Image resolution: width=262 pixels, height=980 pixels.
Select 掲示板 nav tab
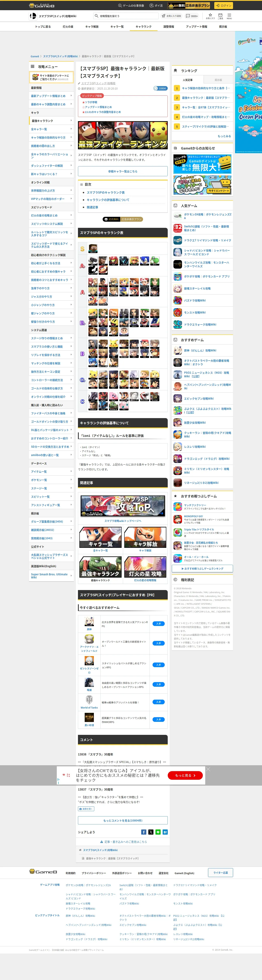[x=223, y=27]
